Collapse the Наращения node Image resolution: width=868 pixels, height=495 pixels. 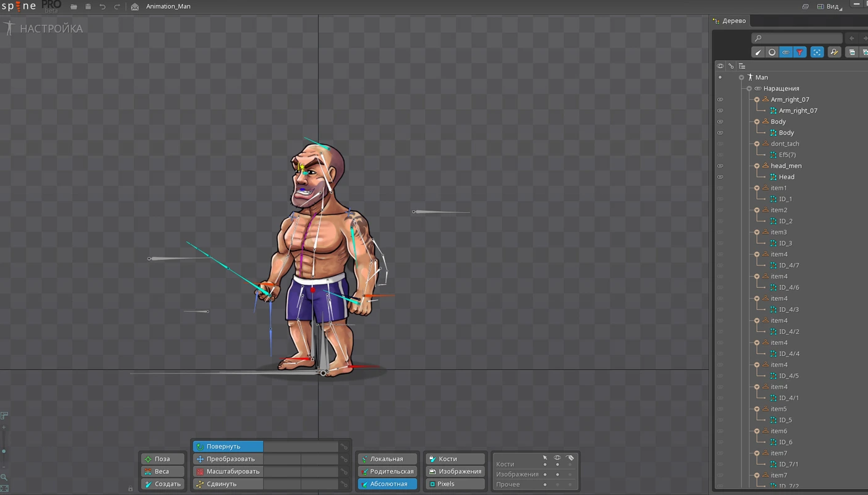[x=749, y=89]
